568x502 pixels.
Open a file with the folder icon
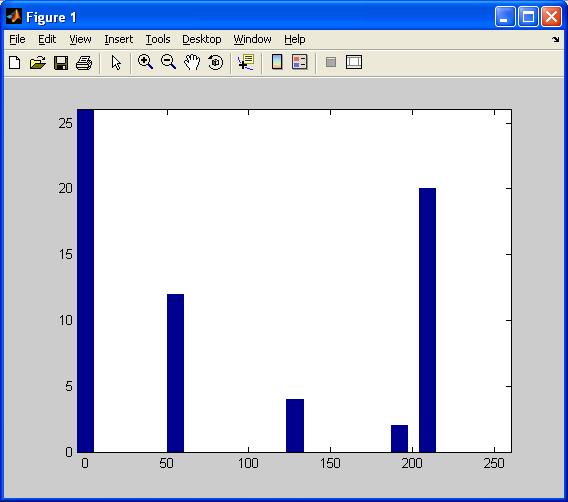(38, 63)
